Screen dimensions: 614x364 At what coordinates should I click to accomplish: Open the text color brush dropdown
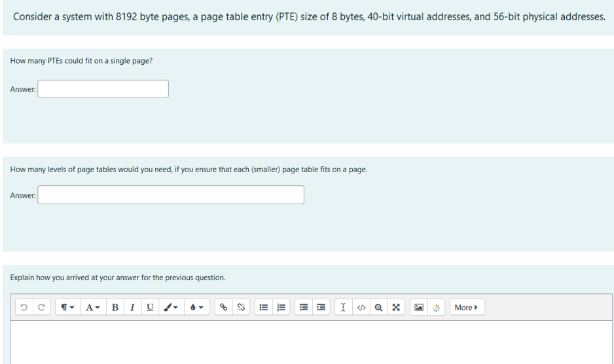(171, 307)
